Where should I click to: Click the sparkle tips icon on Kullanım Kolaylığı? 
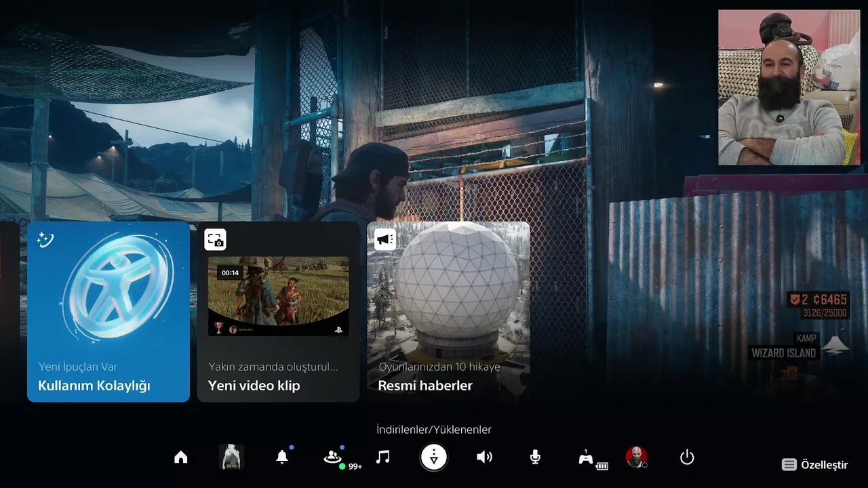click(x=45, y=239)
